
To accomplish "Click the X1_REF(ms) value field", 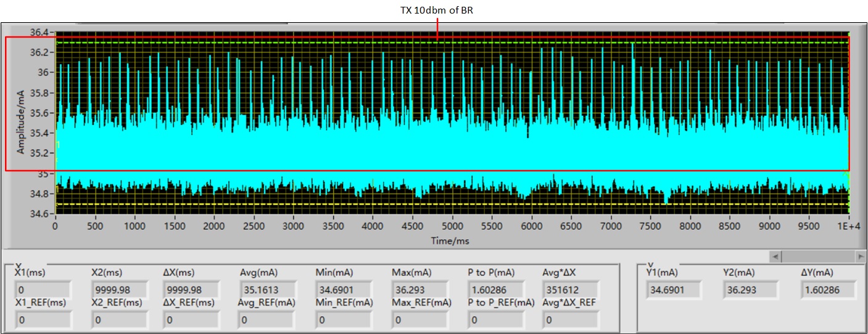I will [x=43, y=320].
